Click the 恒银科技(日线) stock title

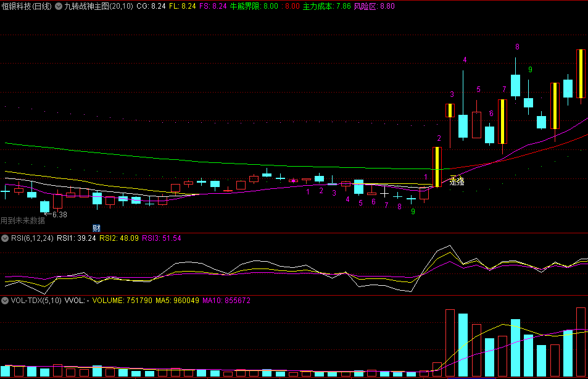point(27,6)
